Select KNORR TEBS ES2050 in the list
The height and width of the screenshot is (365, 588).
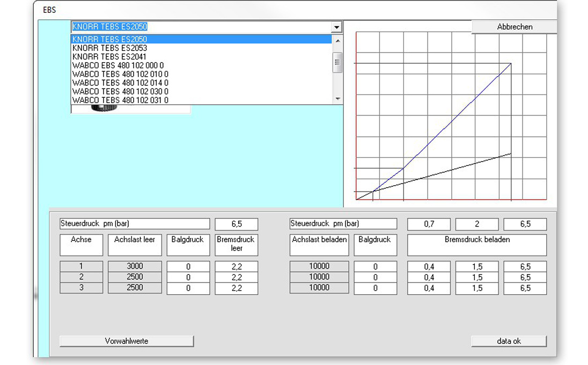coord(201,39)
